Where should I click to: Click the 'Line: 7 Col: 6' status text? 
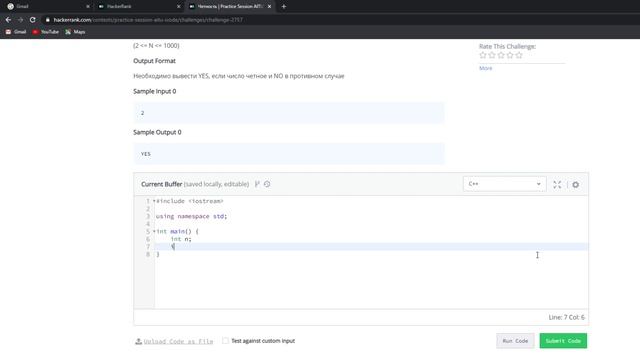(x=567, y=317)
